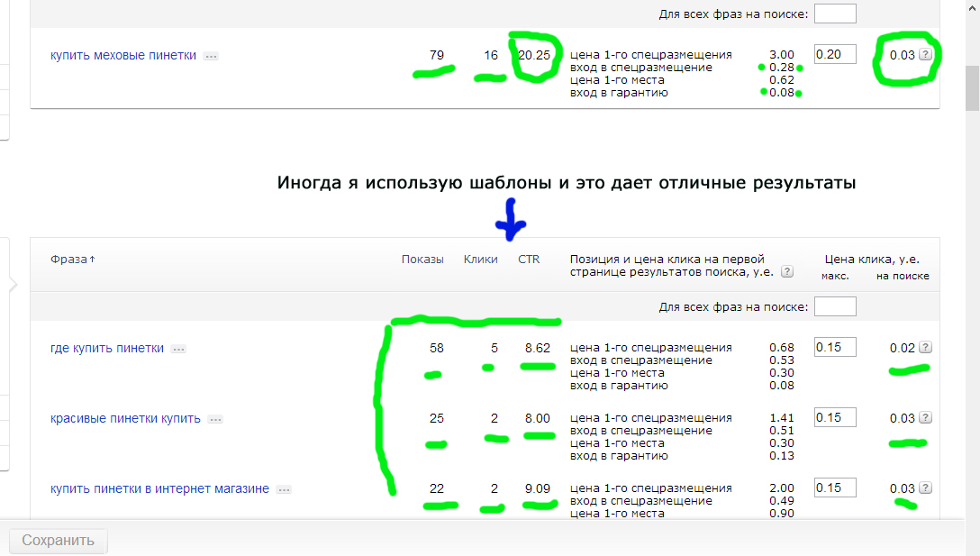Open options ellipsis next to 'красивые пинетки купить'
The width and height of the screenshot is (980, 556).
click(x=215, y=419)
